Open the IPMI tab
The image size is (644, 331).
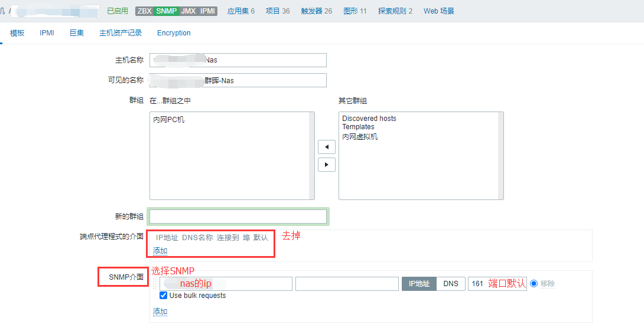[x=47, y=33]
